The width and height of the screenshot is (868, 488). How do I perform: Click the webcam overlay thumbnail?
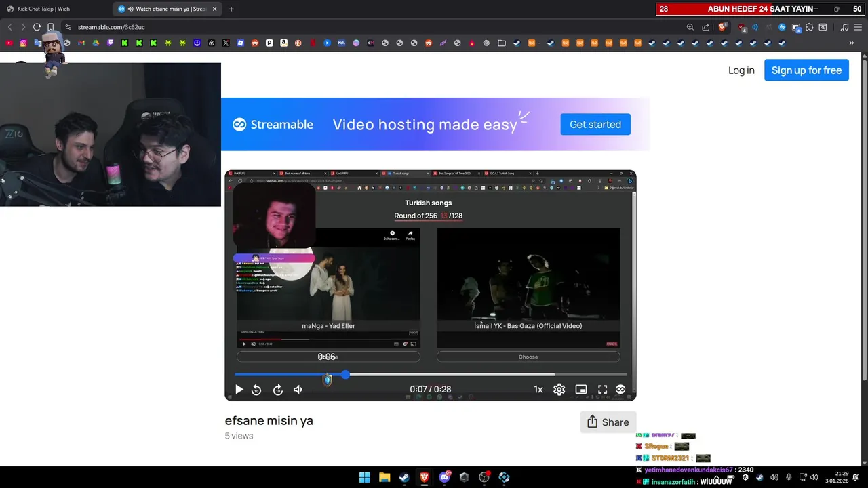point(111,134)
